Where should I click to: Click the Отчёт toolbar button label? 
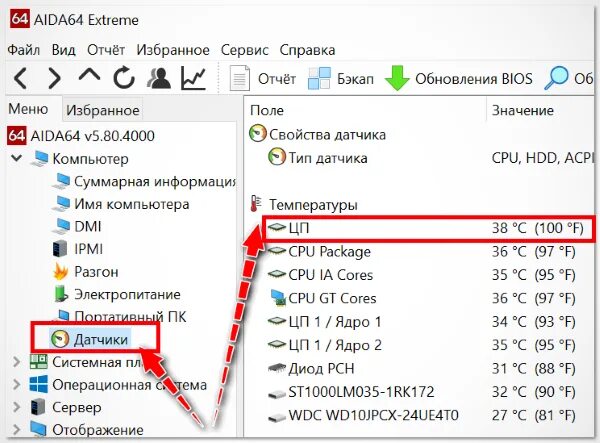[277, 79]
